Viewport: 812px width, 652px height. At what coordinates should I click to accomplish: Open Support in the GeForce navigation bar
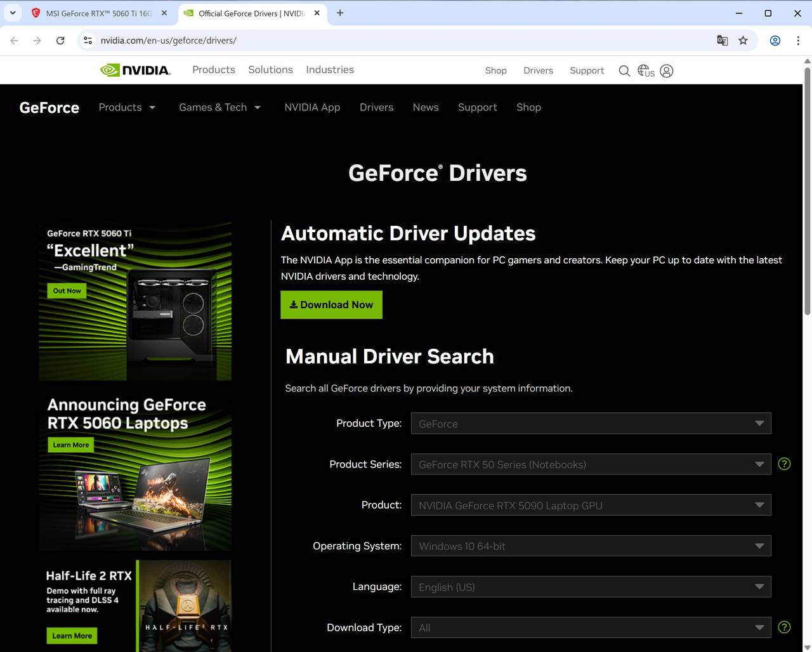478,107
